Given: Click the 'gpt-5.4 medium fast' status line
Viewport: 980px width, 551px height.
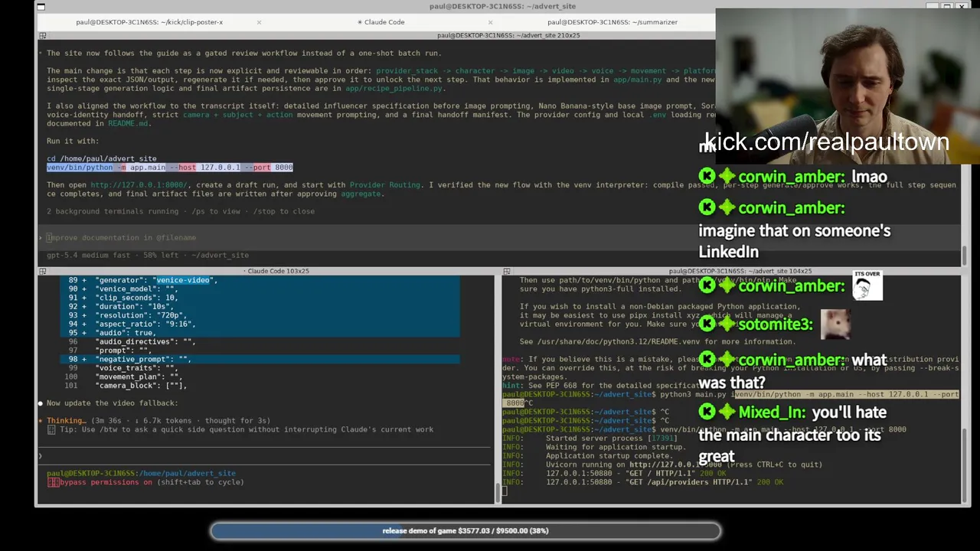Looking at the screenshot, I should (148, 256).
